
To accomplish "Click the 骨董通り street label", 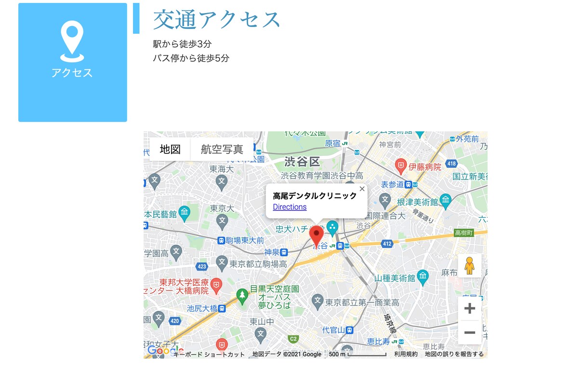I will [423, 216].
